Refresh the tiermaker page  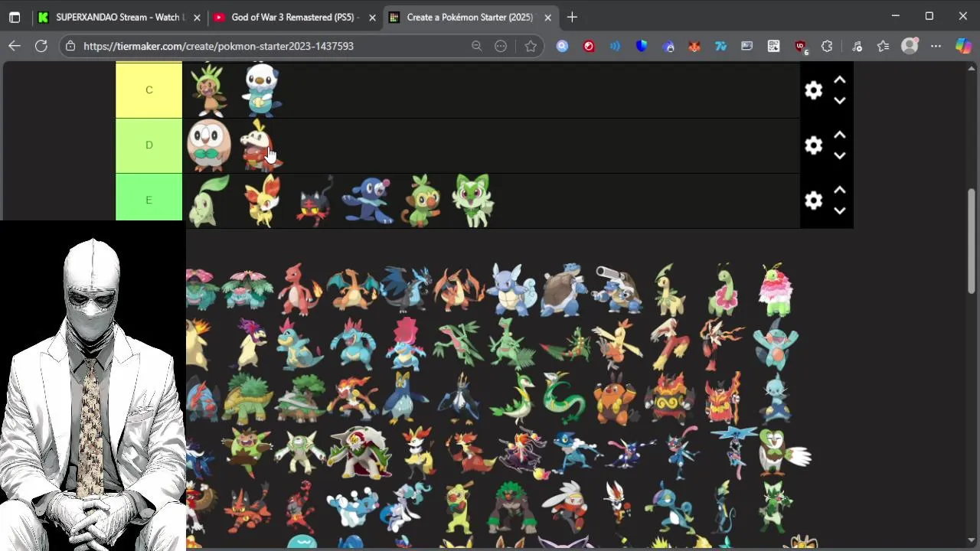click(x=41, y=46)
